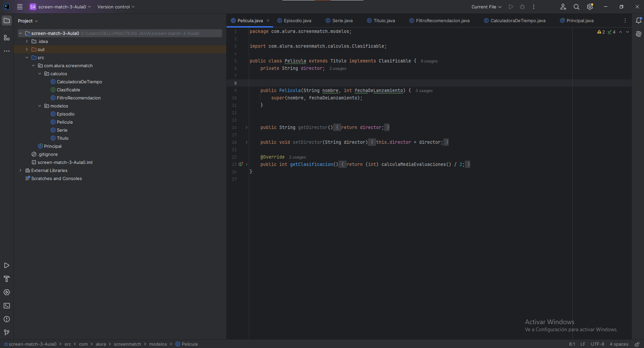Open the Services tool window
The height and width of the screenshot is (348, 644).
point(6,292)
